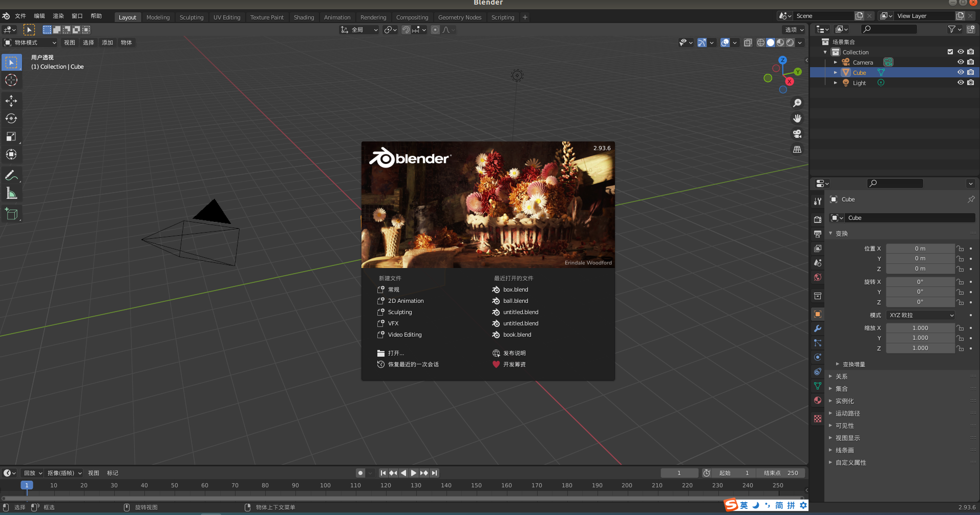Open rotation mode XYZ Euler dropdown
This screenshot has height=515, width=980.
(x=921, y=315)
